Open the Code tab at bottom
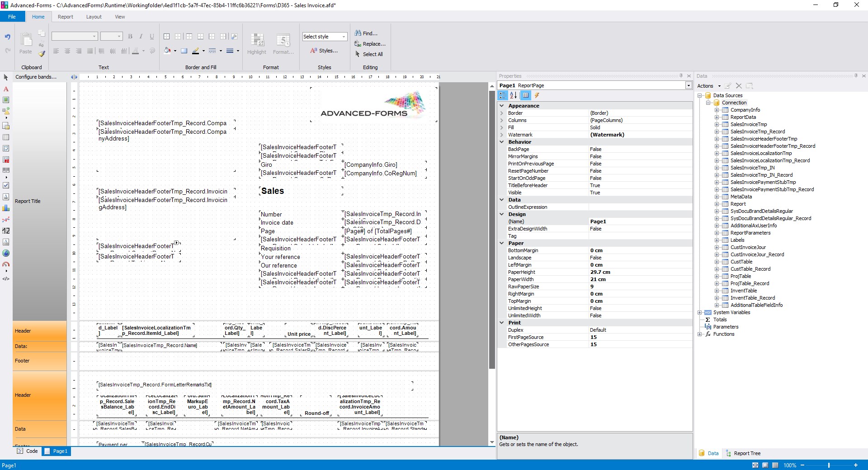 [x=28, y=451]
